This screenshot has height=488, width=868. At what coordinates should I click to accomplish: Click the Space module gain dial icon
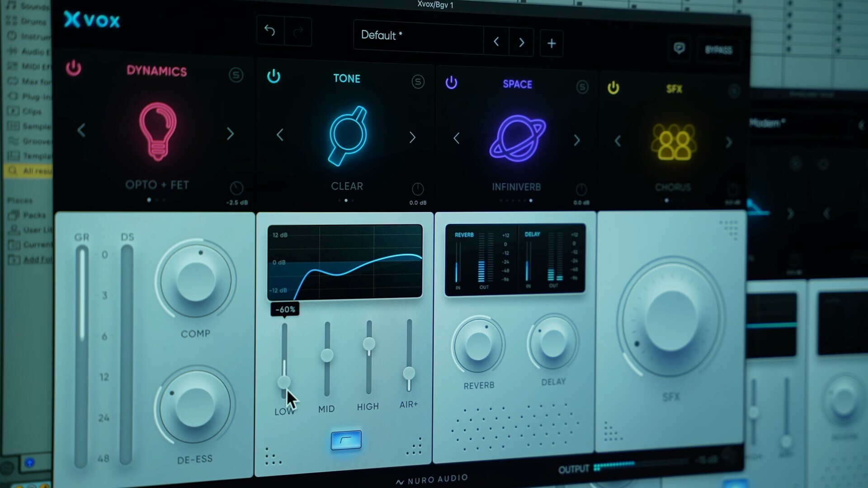pos(581,189)
